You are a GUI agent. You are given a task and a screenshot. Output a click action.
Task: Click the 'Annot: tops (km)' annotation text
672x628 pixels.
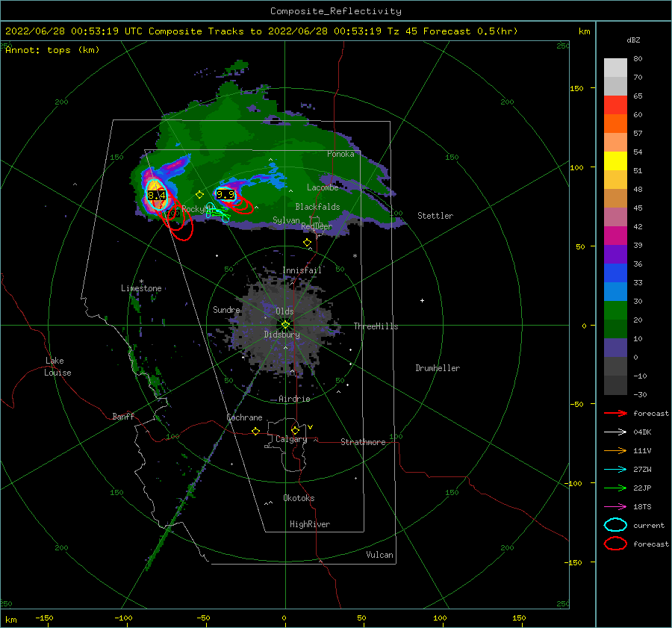pyautogui.click(x=52, y=50)
